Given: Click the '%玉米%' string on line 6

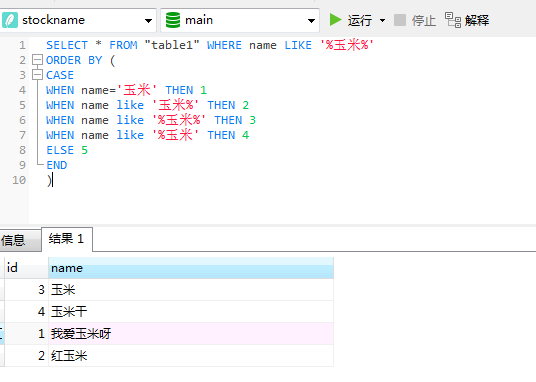Looking at the screenshot, I should [178, 120].
